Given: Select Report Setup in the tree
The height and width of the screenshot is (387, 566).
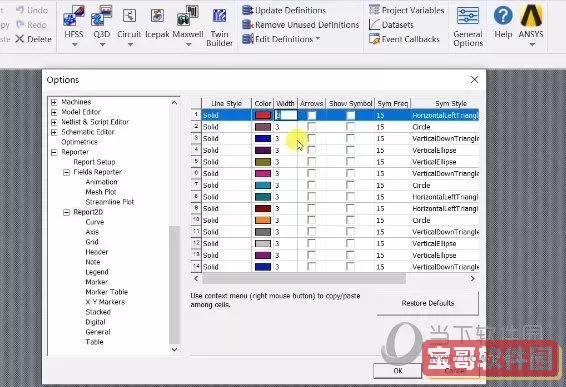Looking at the screenshot, I should tap(94, 162).
